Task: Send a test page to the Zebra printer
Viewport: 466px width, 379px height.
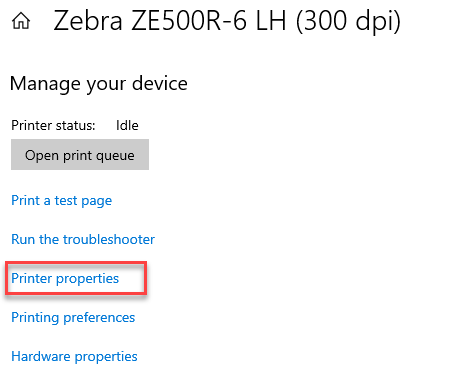Action: [62, 201]
